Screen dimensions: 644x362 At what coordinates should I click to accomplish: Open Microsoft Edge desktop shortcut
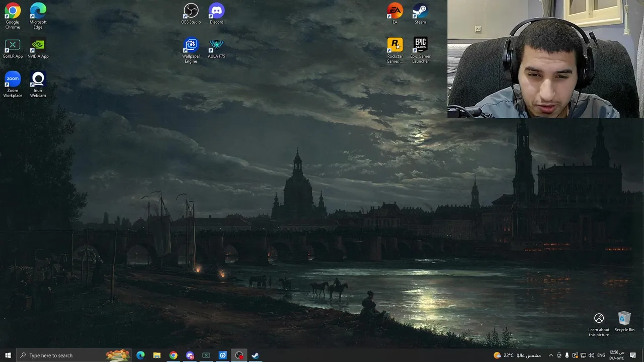coord(38,16)
